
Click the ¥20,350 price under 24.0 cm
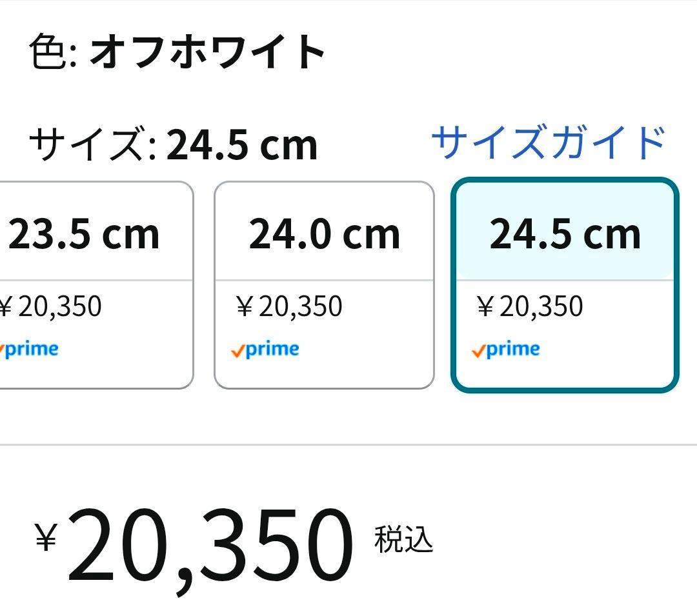click(x=289, y=306)
